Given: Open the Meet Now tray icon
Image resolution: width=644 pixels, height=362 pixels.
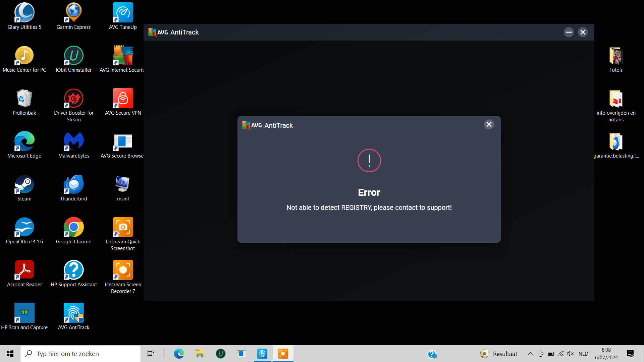Looking at the screenshot, I should pyautogui.click(x=541, y=354).
